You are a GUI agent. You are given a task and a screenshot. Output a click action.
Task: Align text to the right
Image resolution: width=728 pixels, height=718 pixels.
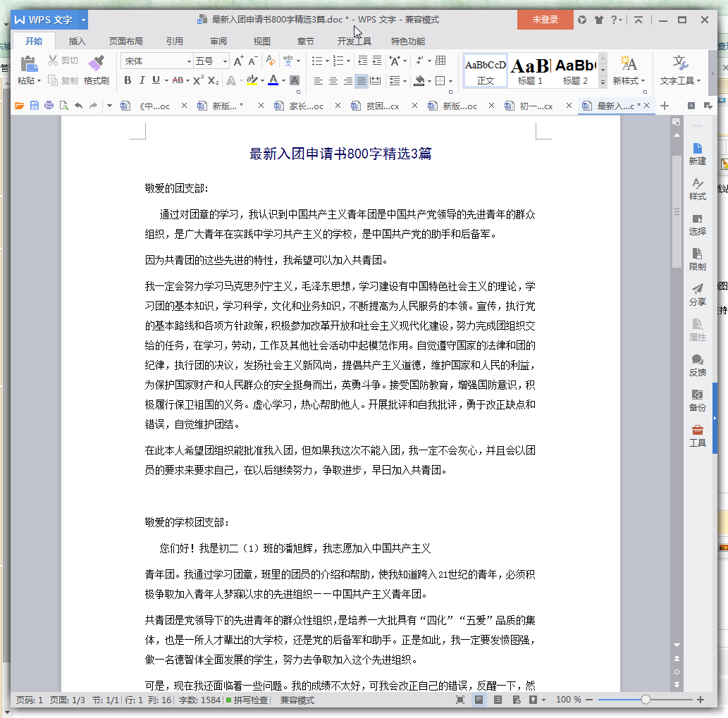(347, 81)
